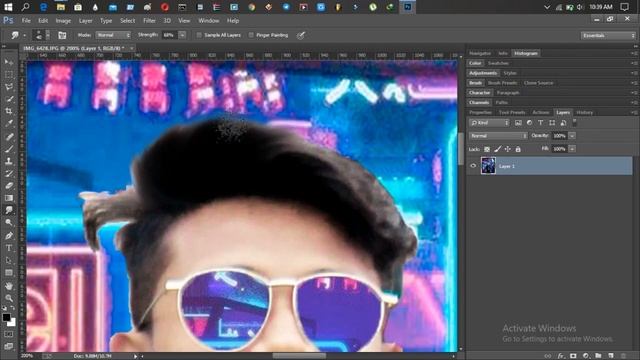
Task: Select the Rectangle shape tool
Action: (9, 272)
